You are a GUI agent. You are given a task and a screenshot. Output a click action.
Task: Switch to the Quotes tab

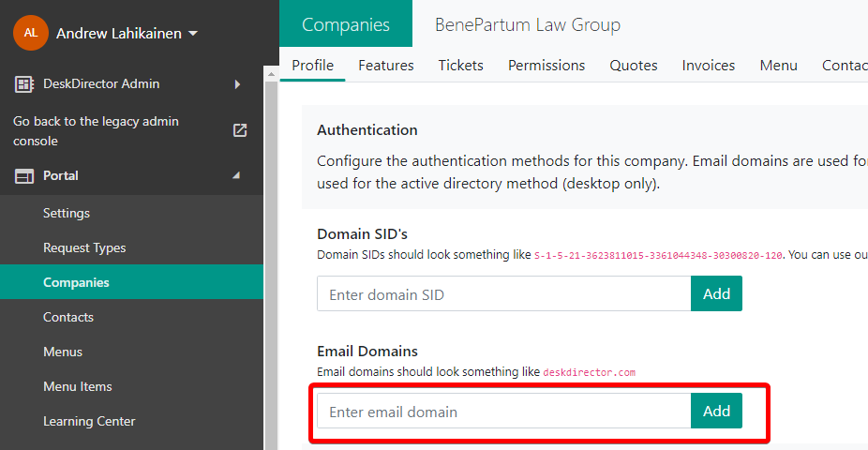coord(634,66)
